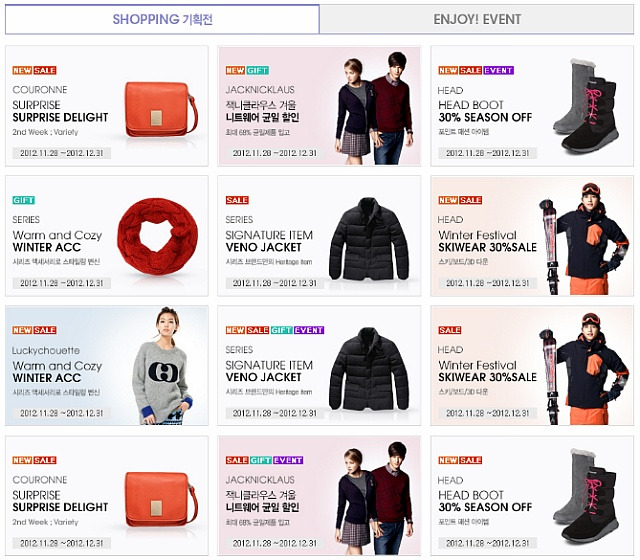Open WINTER ACC title under SERIES brand
The image size is (640, 560).
point(47,247)
